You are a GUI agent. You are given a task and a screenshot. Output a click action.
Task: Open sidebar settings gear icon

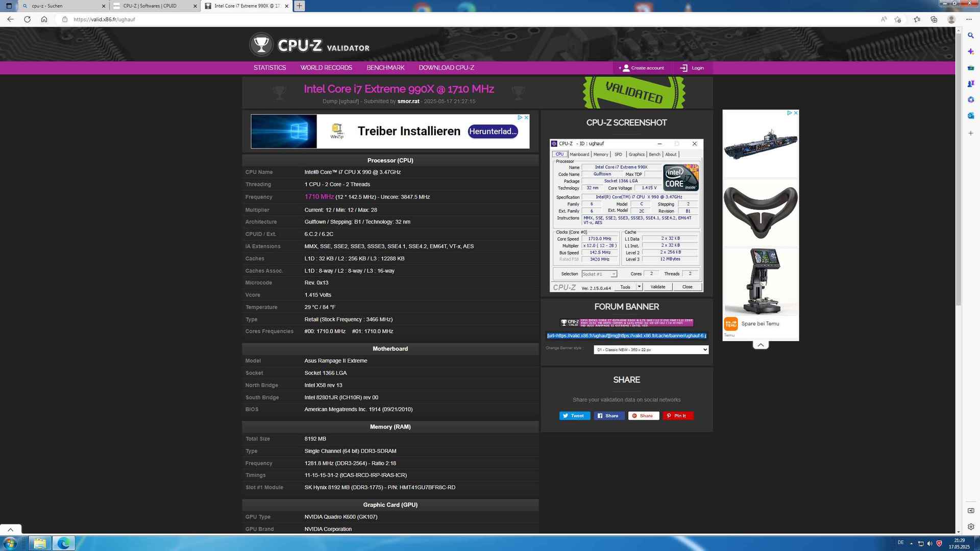click(x=971, y=527)
